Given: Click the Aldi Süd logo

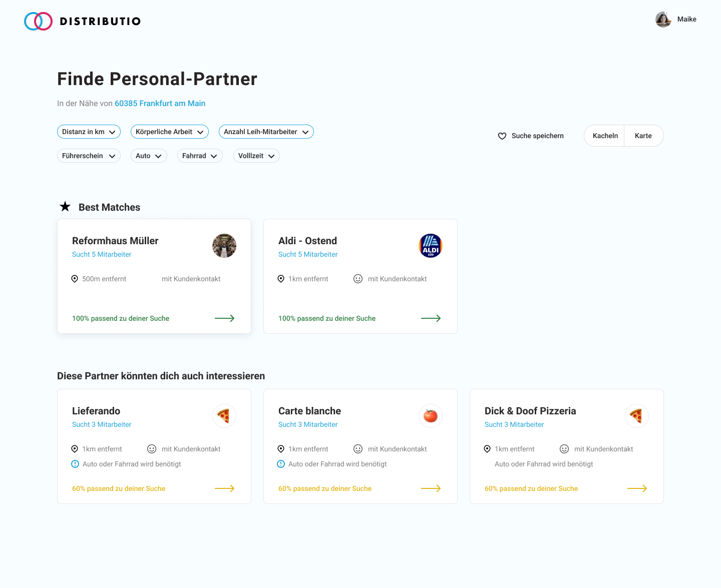Looking at the screenshot, I should pos(431,246).
